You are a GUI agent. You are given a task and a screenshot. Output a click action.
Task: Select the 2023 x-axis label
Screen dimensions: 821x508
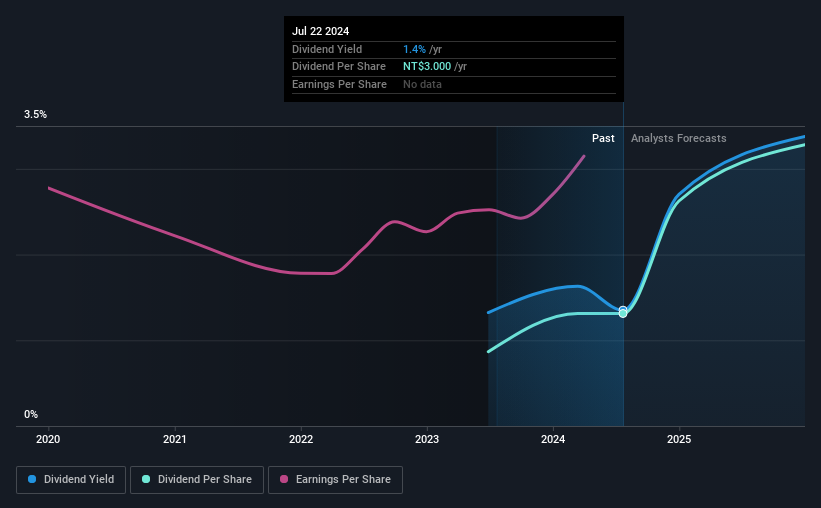pyautogui.click(x=427, y=439)
